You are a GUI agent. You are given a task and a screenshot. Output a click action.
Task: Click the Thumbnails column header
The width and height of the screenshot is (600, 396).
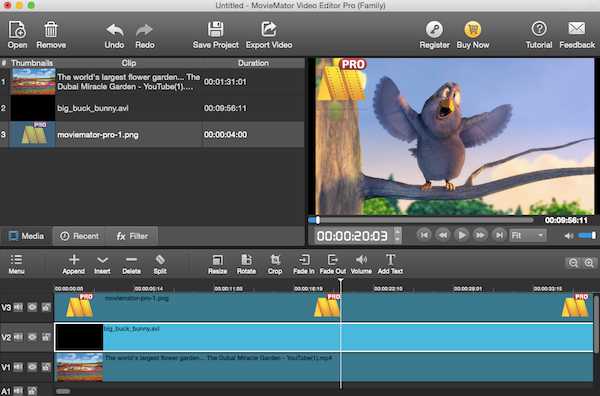32,63
